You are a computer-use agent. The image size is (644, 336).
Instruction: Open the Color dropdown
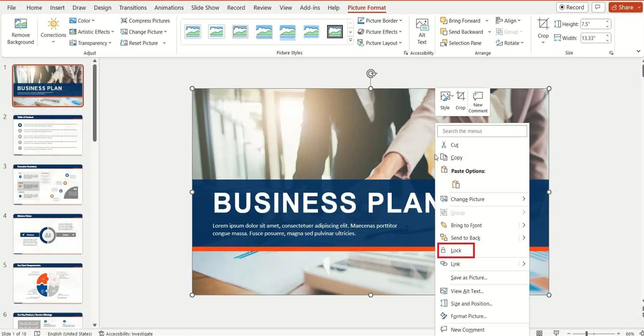point(82,21)
